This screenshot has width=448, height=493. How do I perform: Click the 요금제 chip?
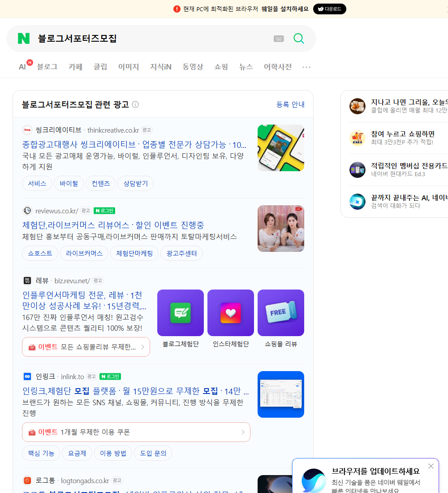coord(77,453)
